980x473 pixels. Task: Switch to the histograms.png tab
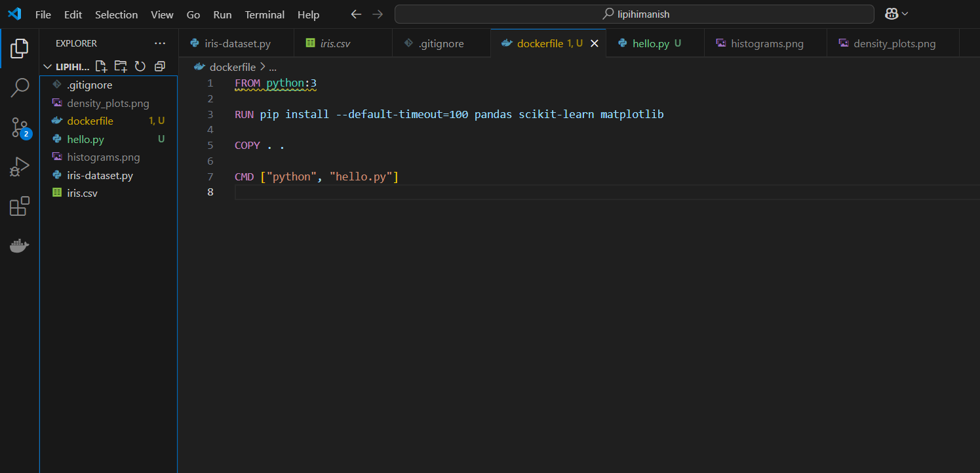[766, 43]
